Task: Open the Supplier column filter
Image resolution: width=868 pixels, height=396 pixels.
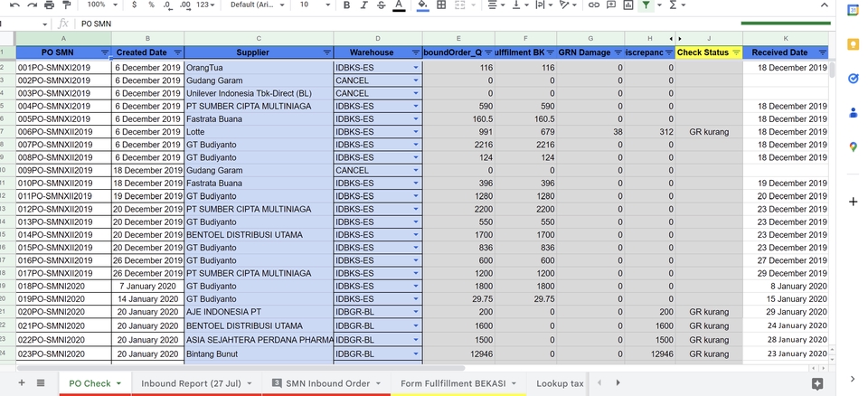Action: pos(327,52)
